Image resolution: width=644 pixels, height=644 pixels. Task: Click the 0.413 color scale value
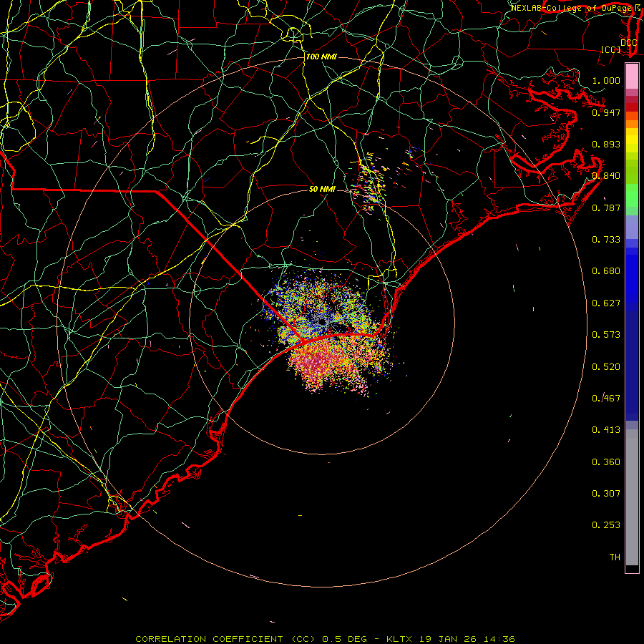pos(606,430)
